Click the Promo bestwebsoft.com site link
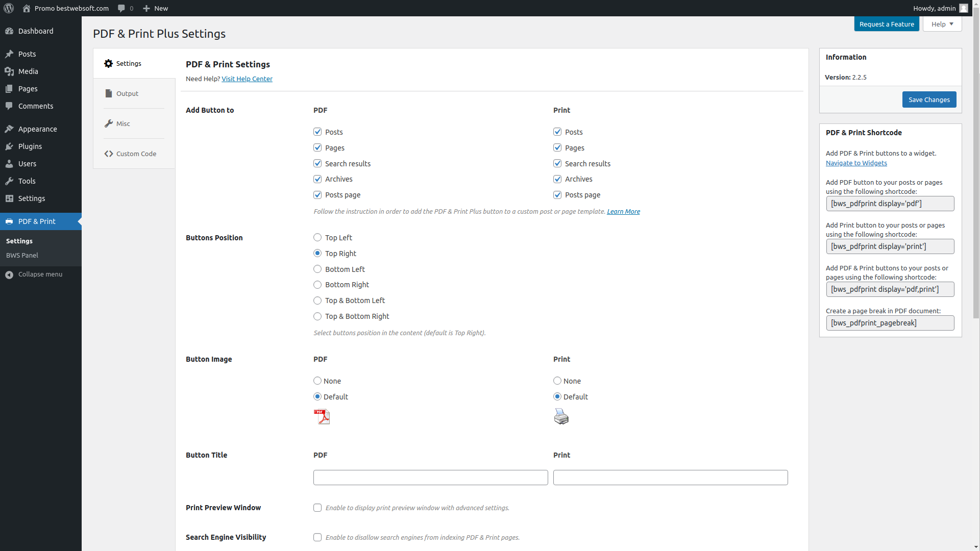The width and height of the screenshot is (980, 551). coord(66,8)
